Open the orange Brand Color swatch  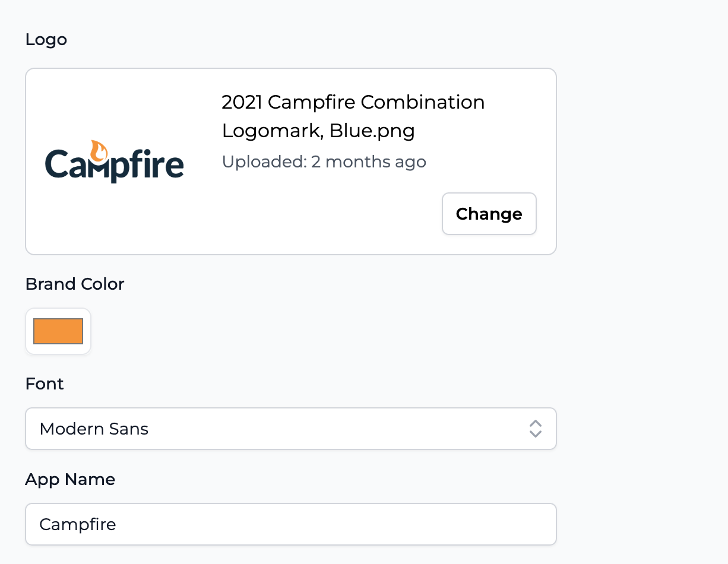tap(58, 331)
